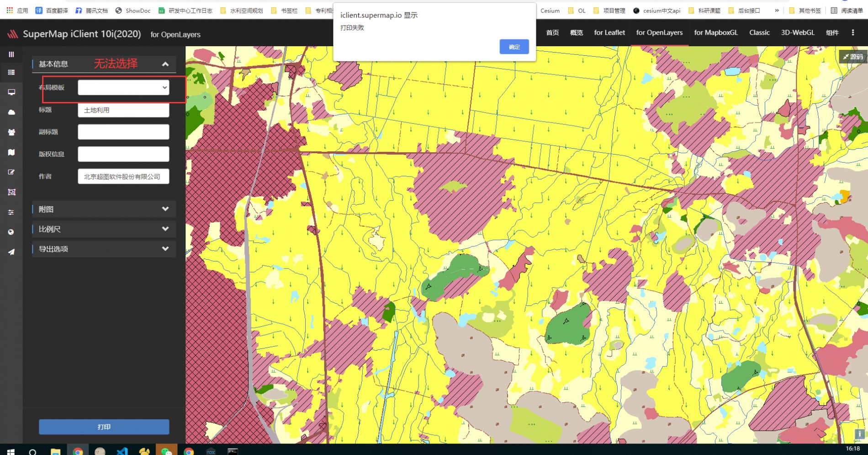The width and height of the screenshot is (868, 455).
Task: Select the cloud icon in sidebar
Action: pyautogui.click(x=11, y=112)
